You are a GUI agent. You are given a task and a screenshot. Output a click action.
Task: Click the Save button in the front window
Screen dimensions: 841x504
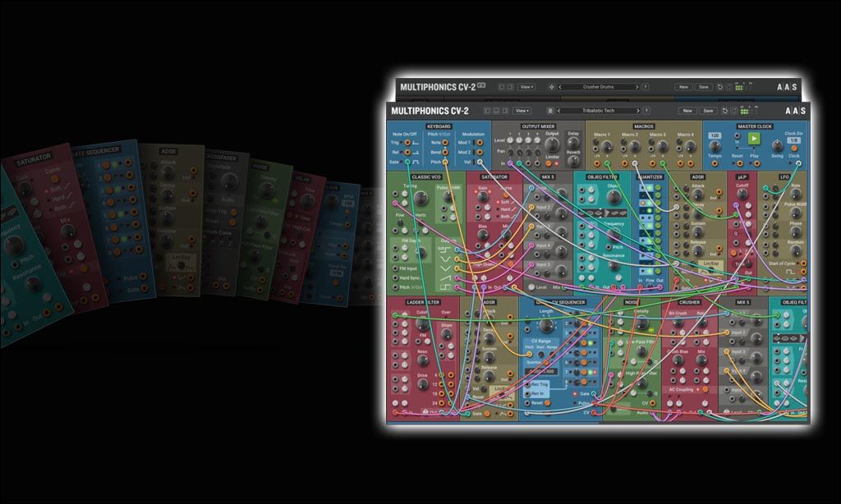pyautogui.click(x=708, y=111)
